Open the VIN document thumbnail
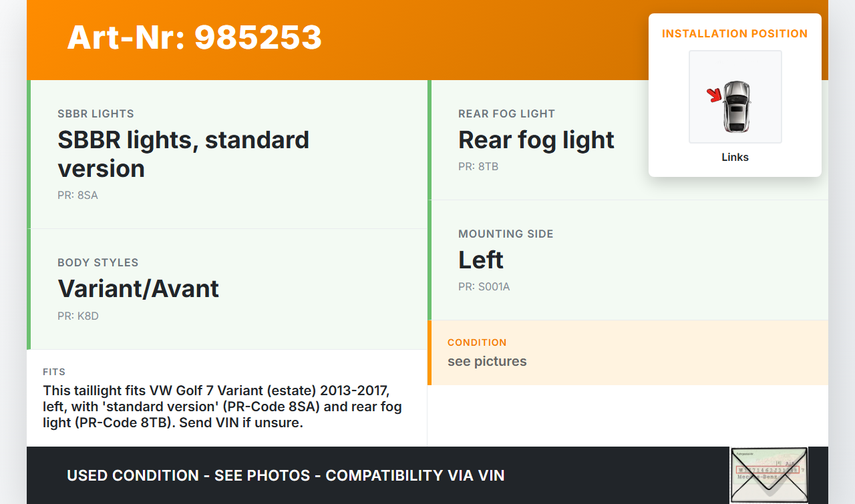This screenshot has height=504, width=855. click(x=769, y=475)
